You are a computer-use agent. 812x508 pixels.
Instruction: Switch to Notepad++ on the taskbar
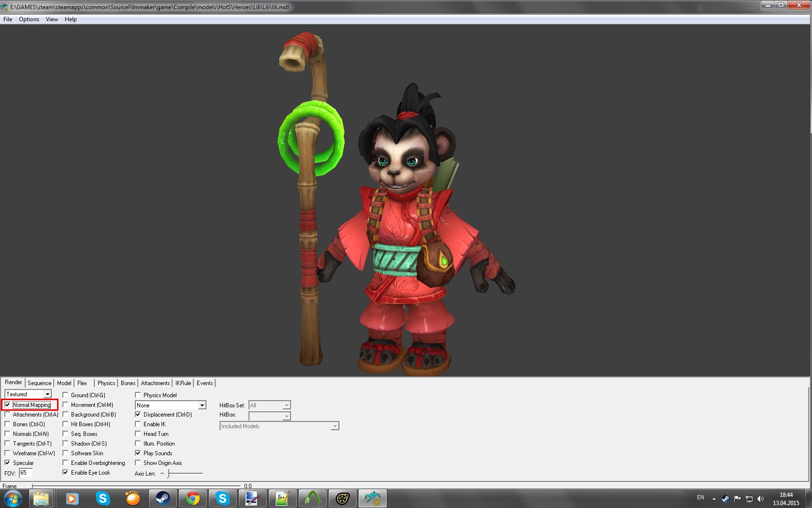click(x=282, y=498)
